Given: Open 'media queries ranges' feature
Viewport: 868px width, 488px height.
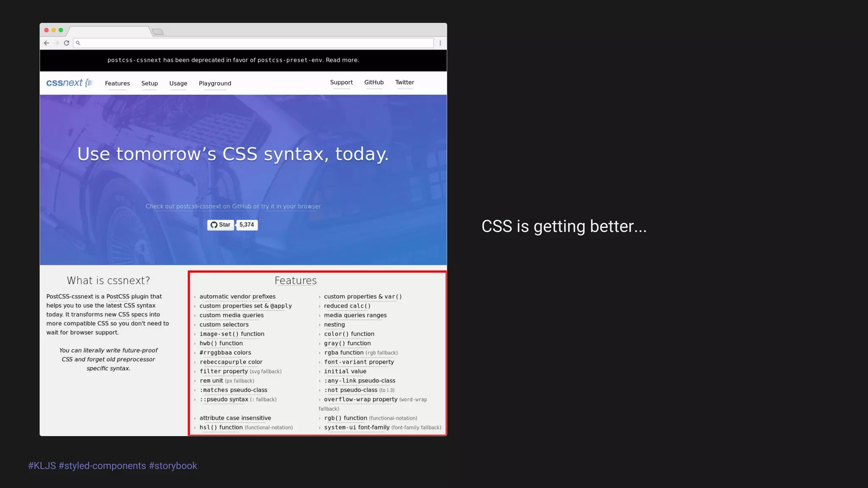Looking at the screenshot, I should point(355,315).
